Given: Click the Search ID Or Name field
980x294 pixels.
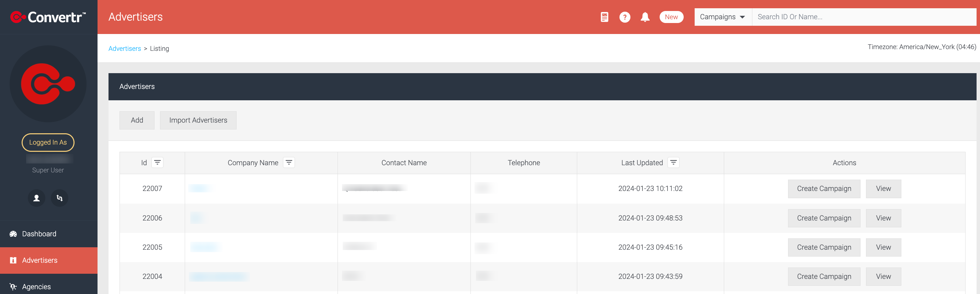Looking at the screenshot, I should click(x=864, y=17).
